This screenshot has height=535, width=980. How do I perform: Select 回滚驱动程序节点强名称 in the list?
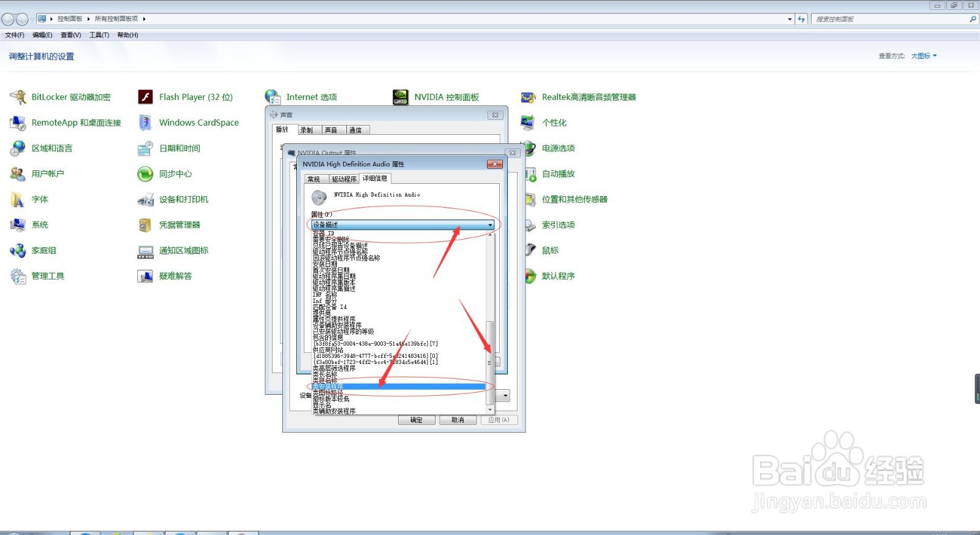(x=399, y=258)
